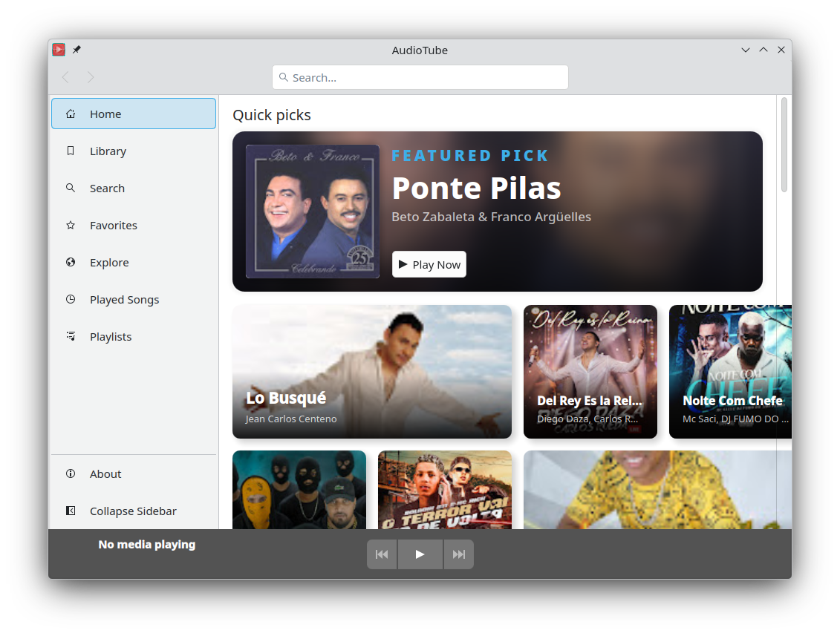Image resolution: width=840 pixels, height=636 pixels.
Task: Click the skip to previous track icon
Action: click(x=382, y=554)
